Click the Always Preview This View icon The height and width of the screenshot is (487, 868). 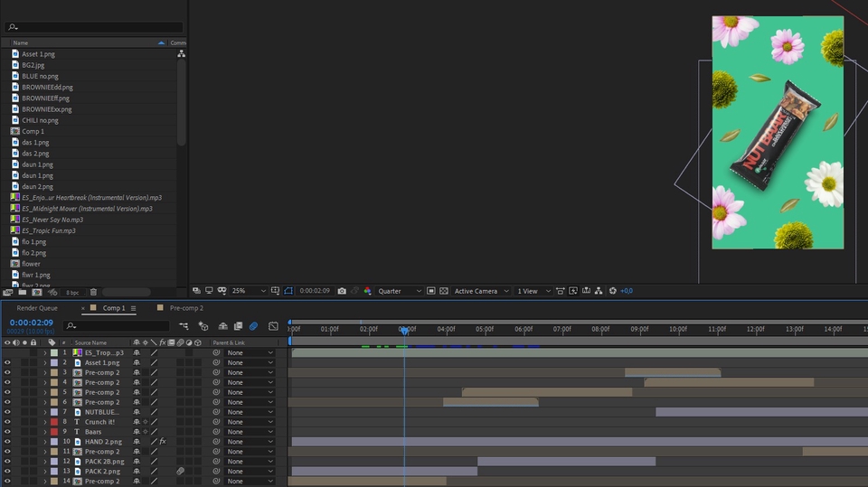pos(196,291)
